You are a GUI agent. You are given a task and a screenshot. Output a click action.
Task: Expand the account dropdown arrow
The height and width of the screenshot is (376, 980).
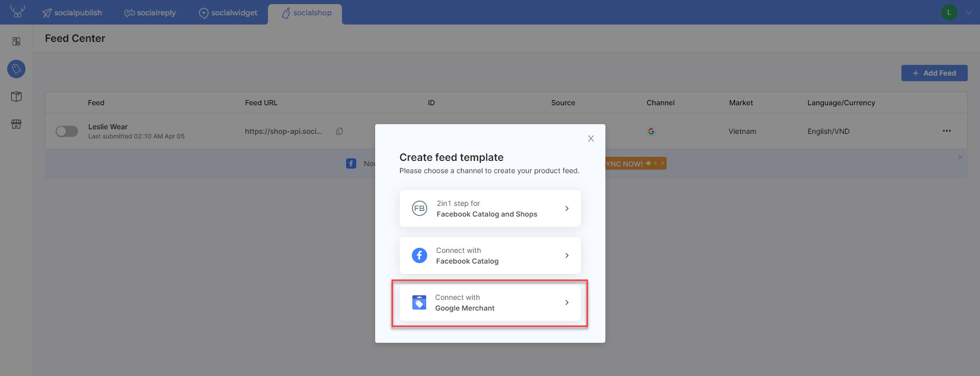pyautogui.click(x=968, y=13)
